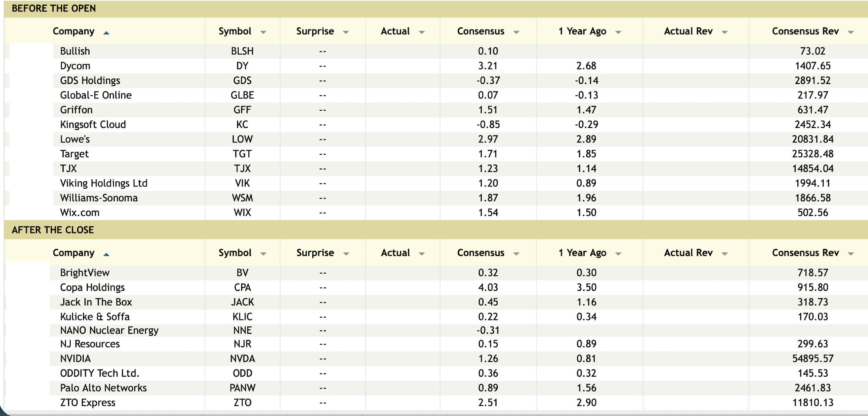This screenshot has height=416, width=868.
Task: Sort After the Close table by Symbol arrow
Action: 263,254
